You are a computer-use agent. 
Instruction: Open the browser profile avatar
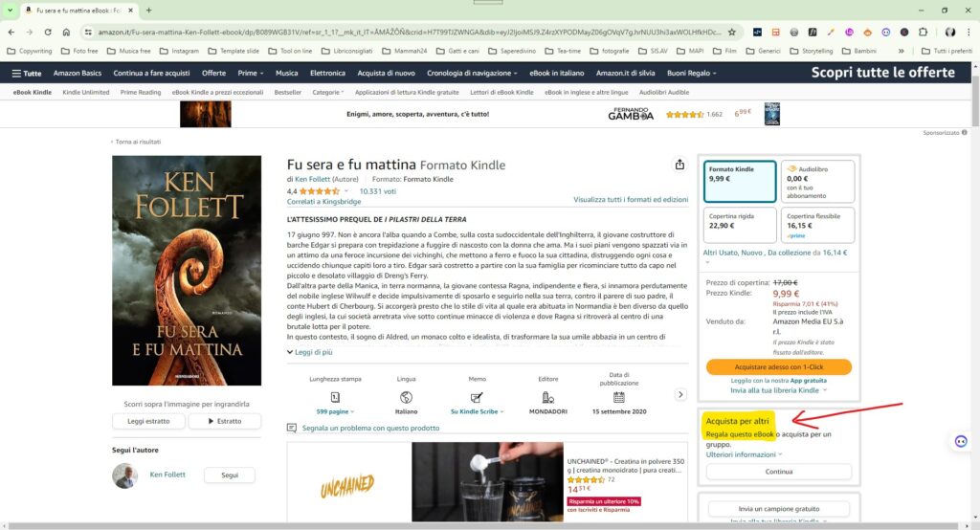[x=950, y=32]
